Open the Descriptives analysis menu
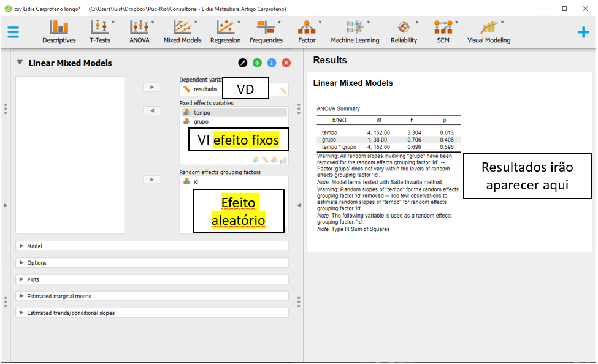 click(x=59, y=32)
